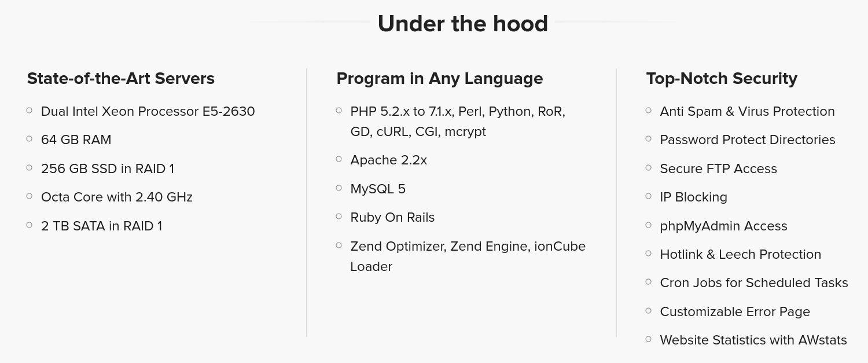Click 'Anti Spam & Virus Protection' item
Image resolution: width=868 pixels, height=363 pixels.
point(747,111)
